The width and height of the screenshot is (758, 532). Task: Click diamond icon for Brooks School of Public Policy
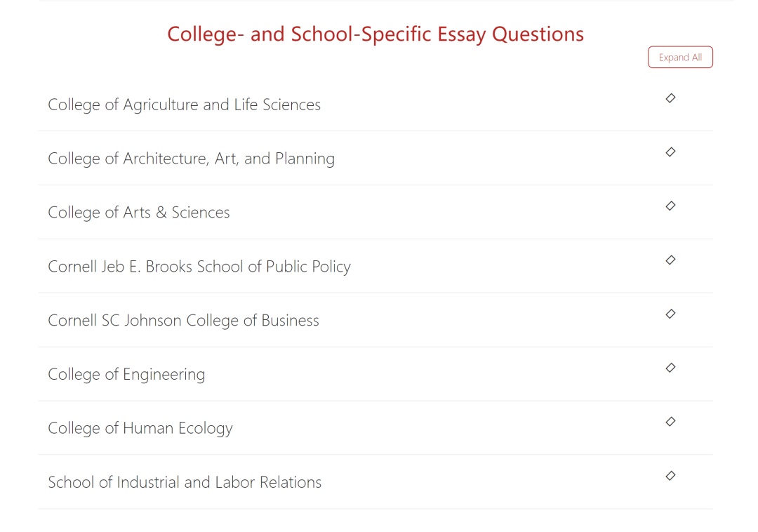coord(670,260)
